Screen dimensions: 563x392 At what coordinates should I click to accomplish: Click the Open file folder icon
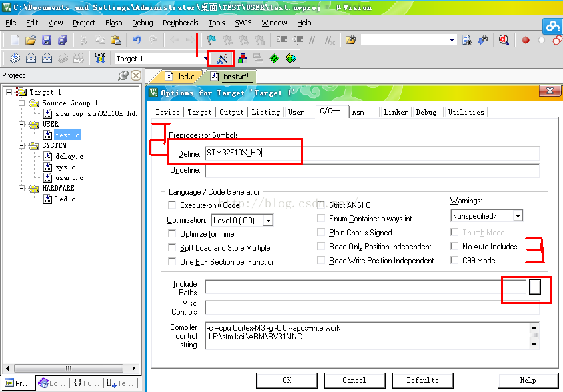(x=31, y=40)
